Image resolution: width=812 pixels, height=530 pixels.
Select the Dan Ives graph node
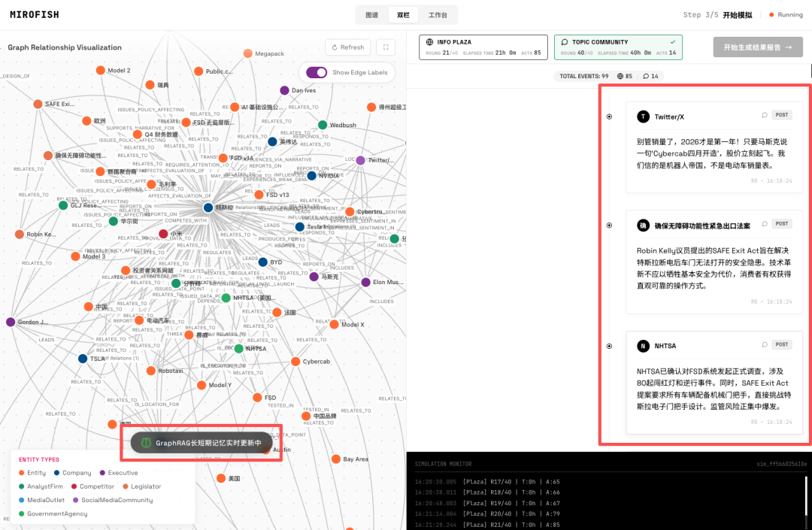click(x=284, y=90)
